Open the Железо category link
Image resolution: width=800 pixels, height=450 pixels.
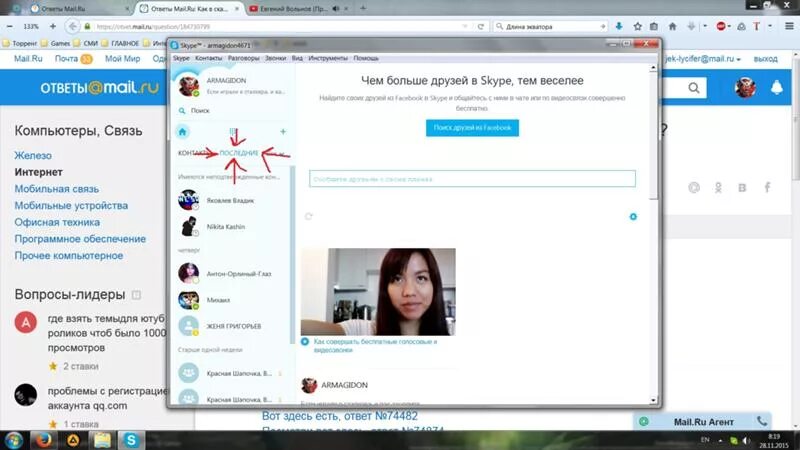coord(33,155)
